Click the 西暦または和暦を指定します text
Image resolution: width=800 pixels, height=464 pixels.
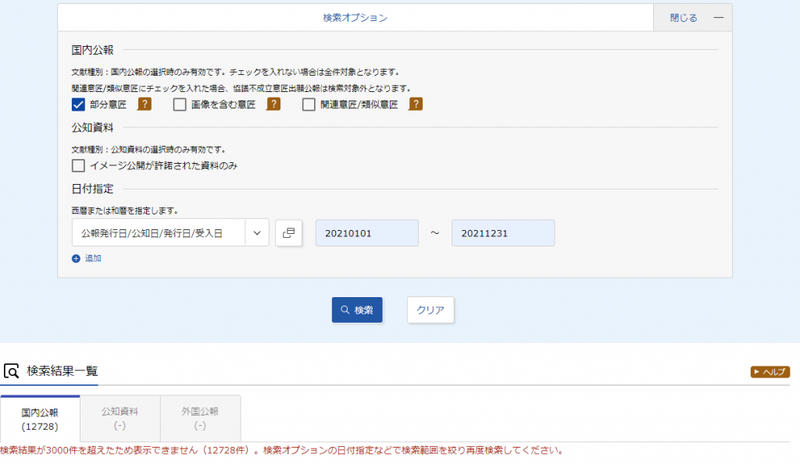tap(124, 211)
